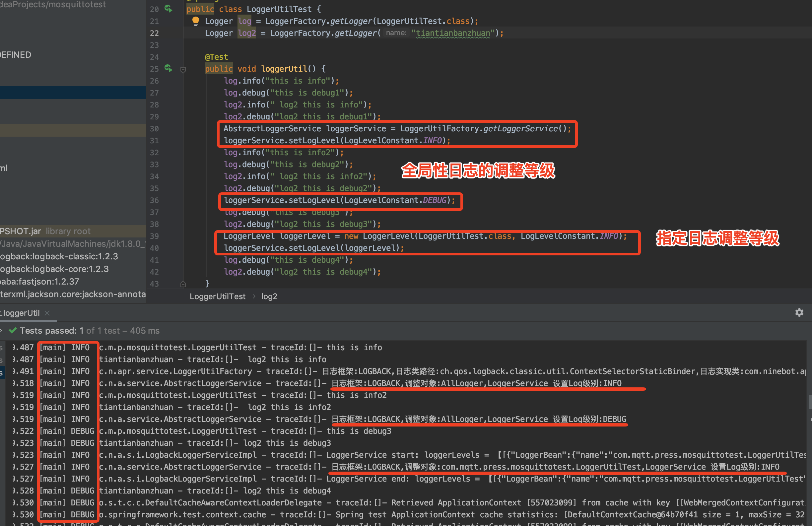The height and width of the screenshot is (526, 812).
Task: Select fastjson:1.2.37 library entry
Action: click(x=39, y=282)
